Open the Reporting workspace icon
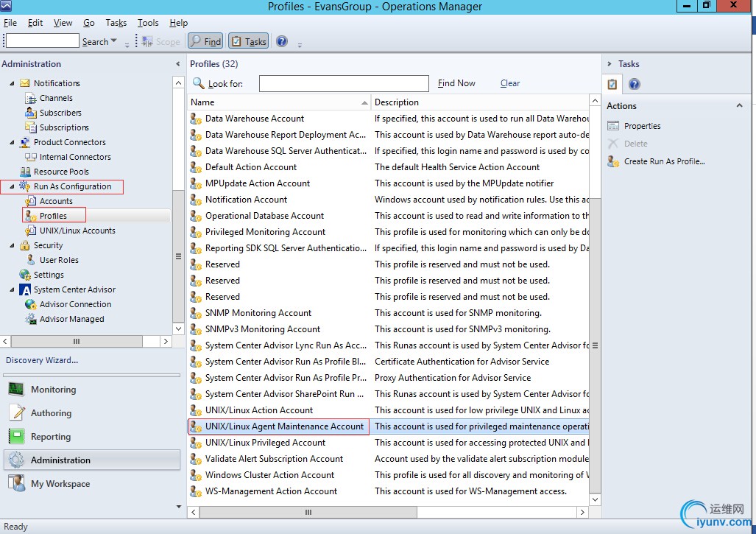Screen dimensions: 756x534 [16, 437]
